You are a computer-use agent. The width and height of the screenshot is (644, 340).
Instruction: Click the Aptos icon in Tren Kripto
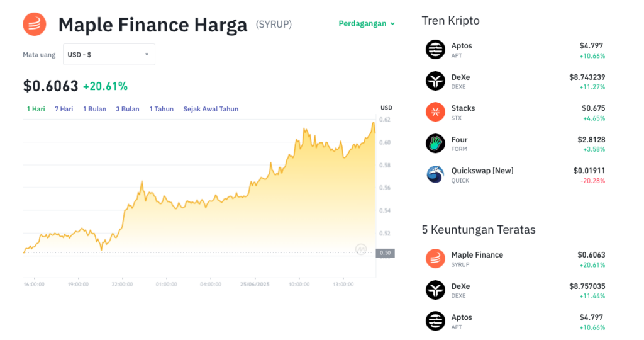coord(435,50)
